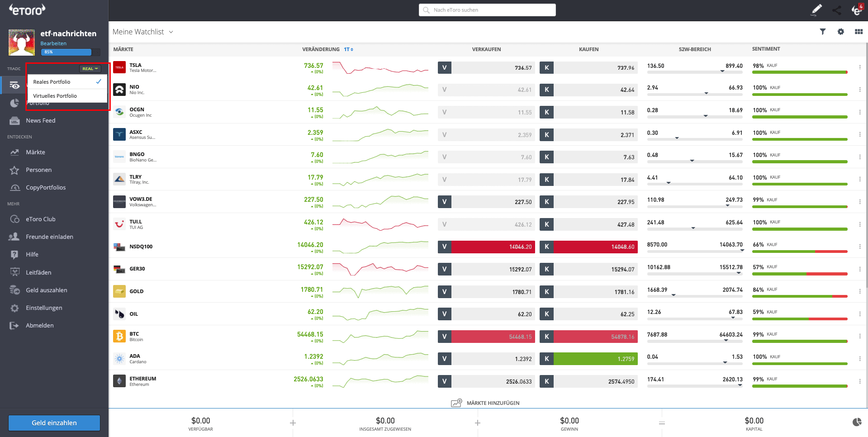This screenshot has height=437, width=868.
Task: Open the pie chart icon beside Kapital
Action: (x=857, y=422)
